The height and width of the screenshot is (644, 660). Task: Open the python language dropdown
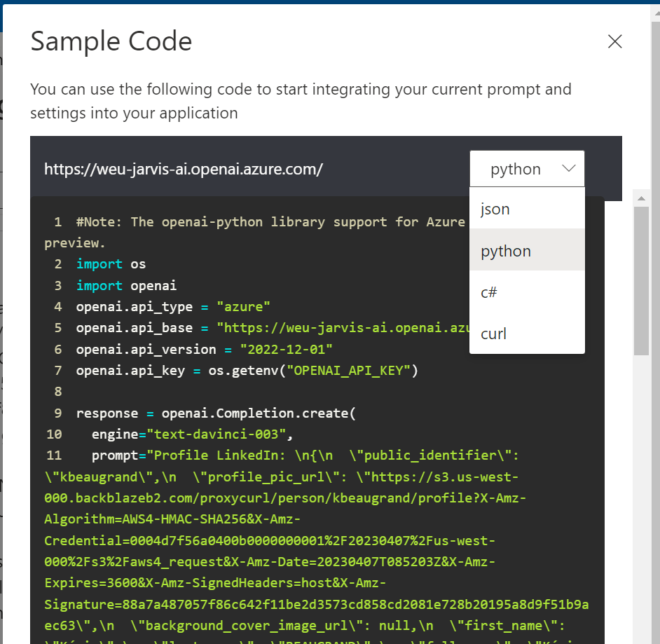click(x=526, y=169)
